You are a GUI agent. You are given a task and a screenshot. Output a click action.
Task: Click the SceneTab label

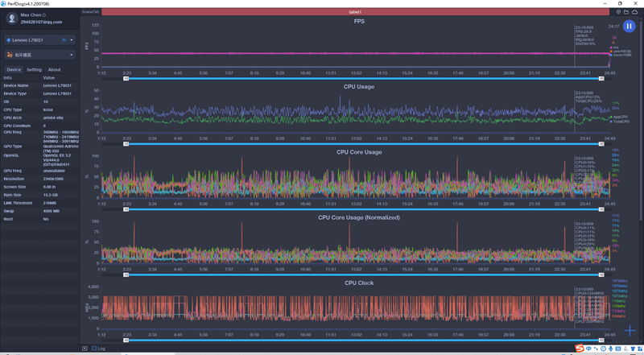90,12
